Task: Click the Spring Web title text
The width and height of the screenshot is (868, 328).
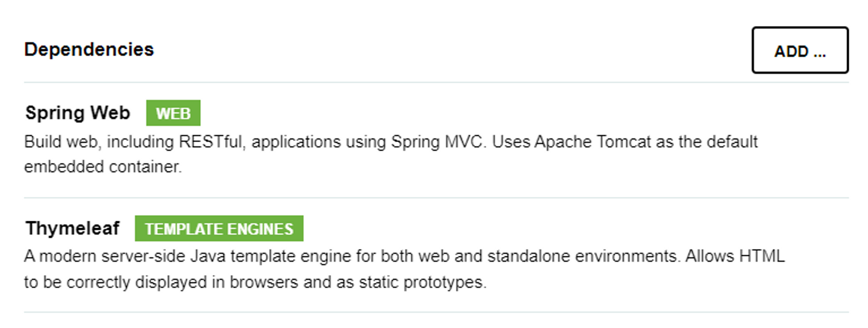Action: [77, 112]
